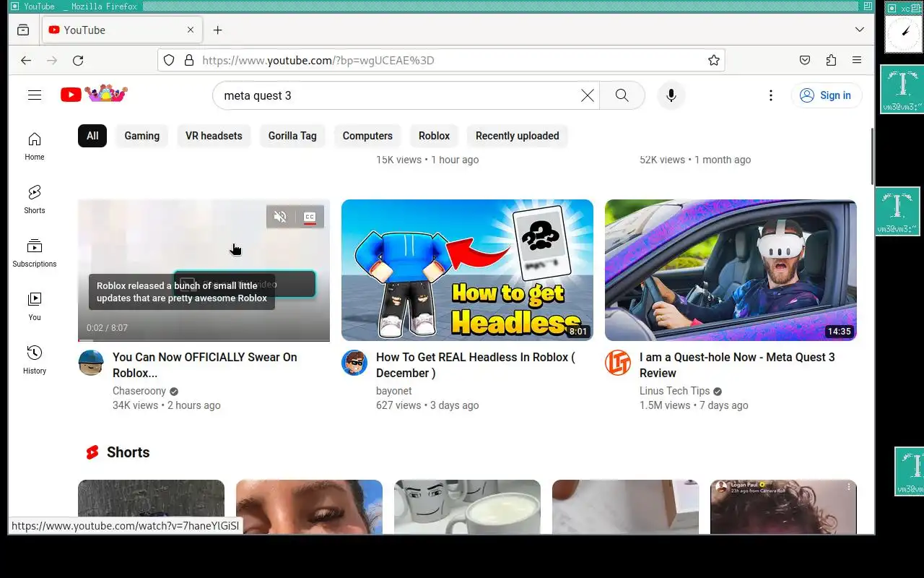Open the mugs Short thumbnail
The width and height of the screenshot is (924, 578).
pos(467,506)
